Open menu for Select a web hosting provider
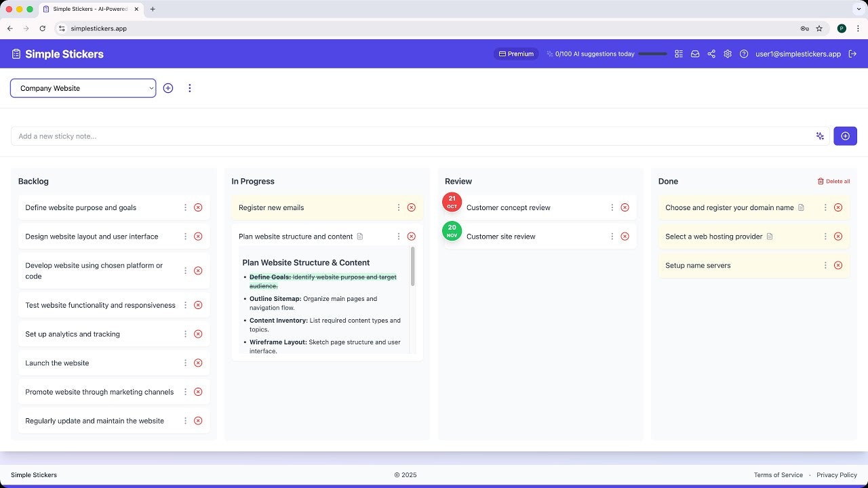The height and width of the screenshot is (488, 868). coord(825,237)
